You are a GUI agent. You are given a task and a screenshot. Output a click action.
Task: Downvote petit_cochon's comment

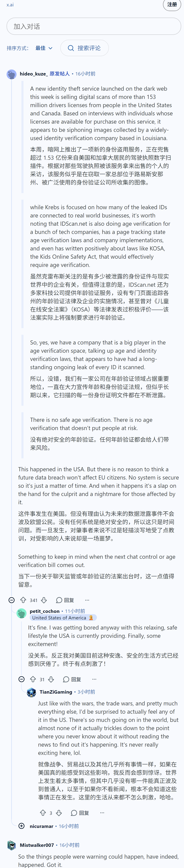pos(51,679)
